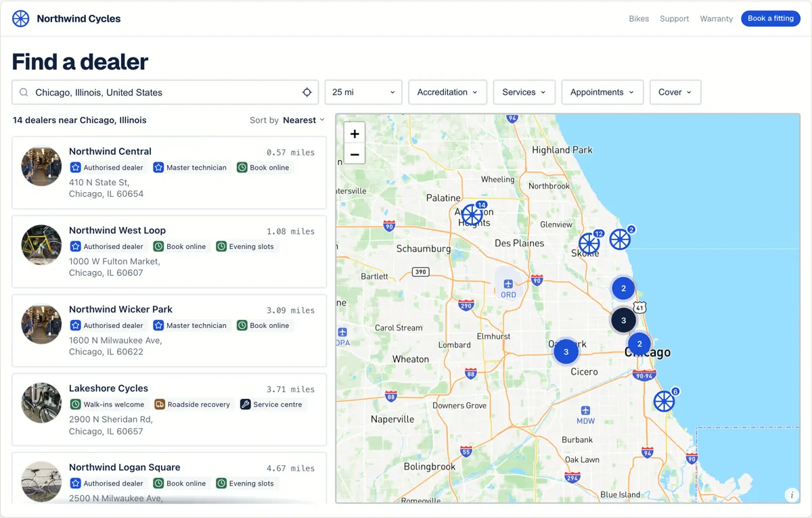The height and width of the screenshot is (518, 812).
Task: Open Northwind Logan Square dealer name
Action: pos(125,468)
